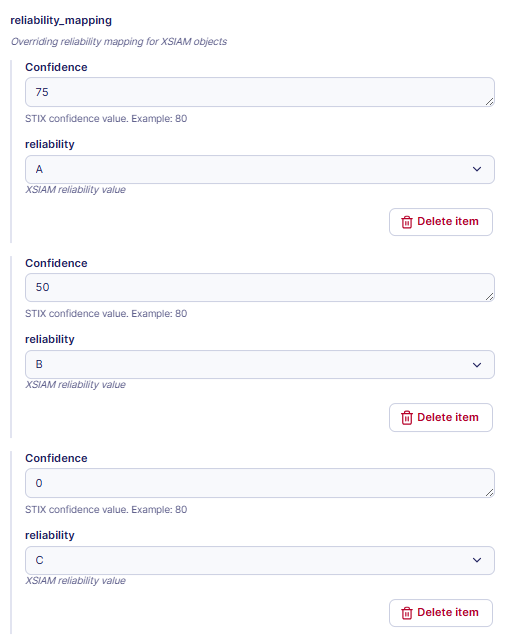Click trash icon for the confidence 50 item
Screen dimensions: 508x640
[406, 418]
